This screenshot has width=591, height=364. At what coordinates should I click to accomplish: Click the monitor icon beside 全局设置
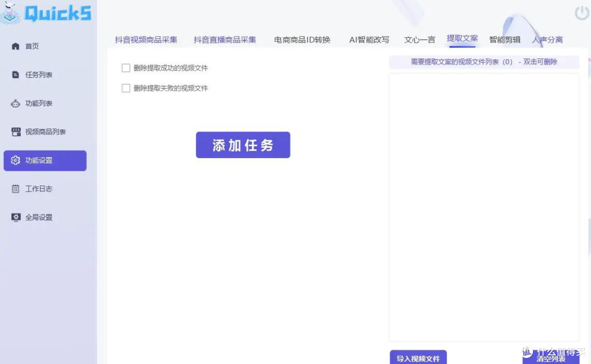pos(16,217)
